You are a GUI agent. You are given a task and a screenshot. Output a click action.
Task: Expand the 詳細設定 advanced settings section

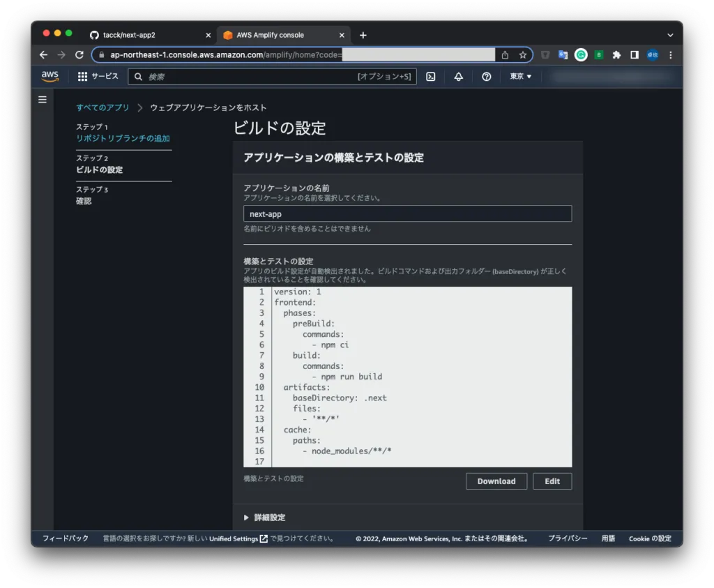pyautogui.click(x=265, y=518)
